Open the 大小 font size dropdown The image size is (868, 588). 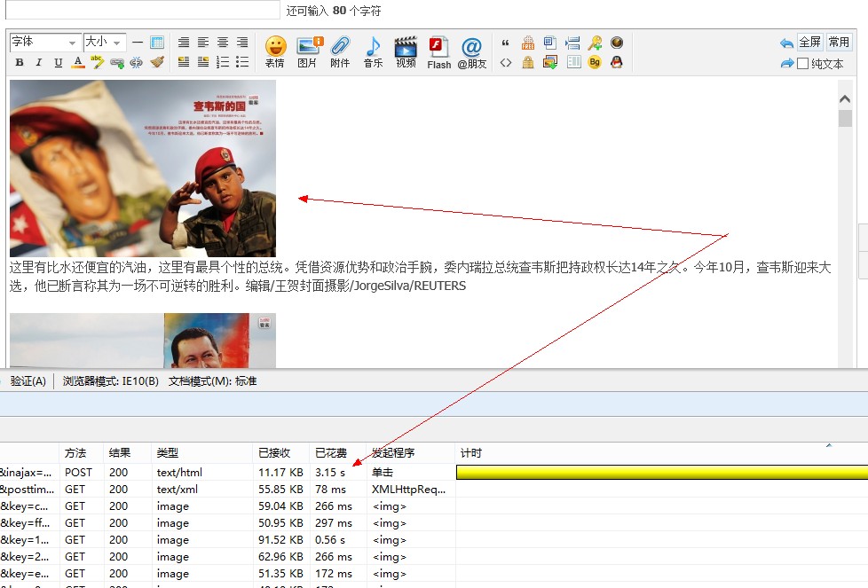[105, 42]
